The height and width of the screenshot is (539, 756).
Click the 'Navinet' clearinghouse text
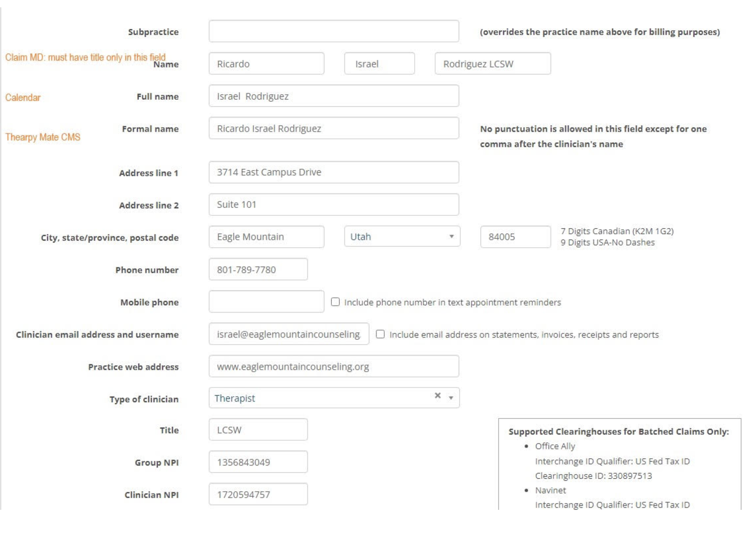click(x=550, y=490)
